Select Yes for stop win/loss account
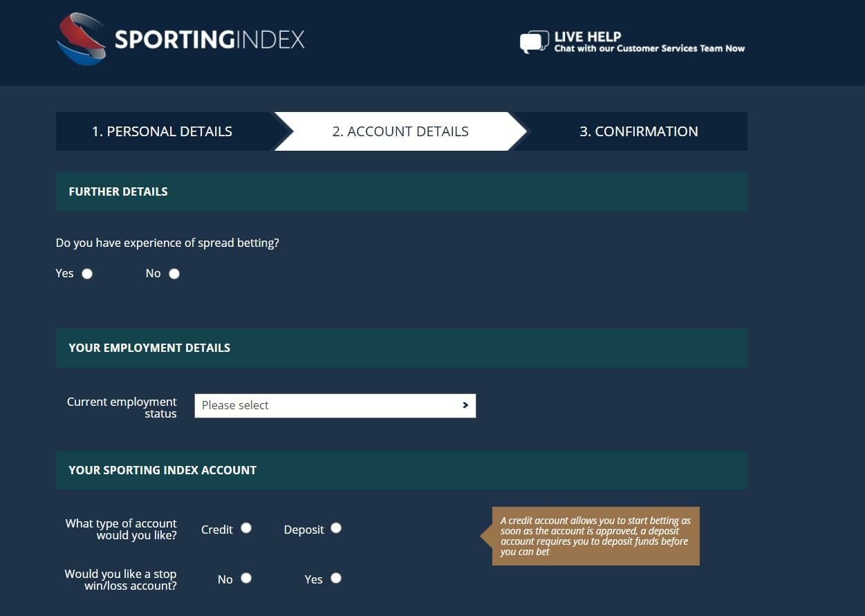Screen dimensions: 865x616 (336, 578)
